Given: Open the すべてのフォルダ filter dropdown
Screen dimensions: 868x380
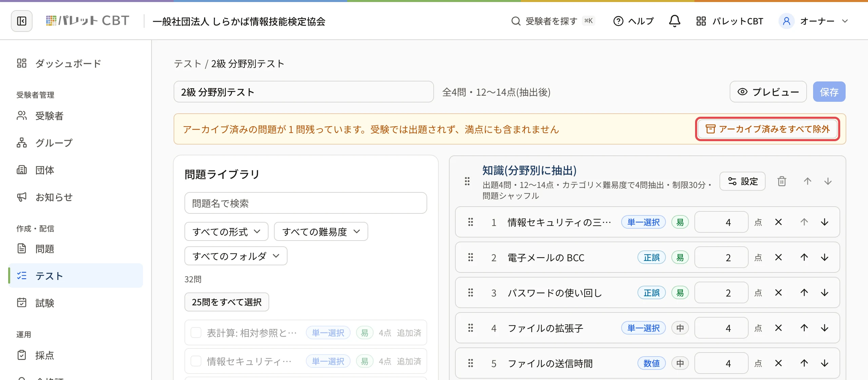Looking at the screenshot, I should pos(236,256).
